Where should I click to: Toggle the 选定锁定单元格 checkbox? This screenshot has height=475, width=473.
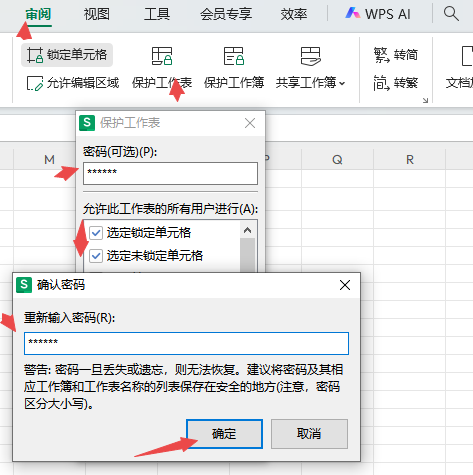96,232
